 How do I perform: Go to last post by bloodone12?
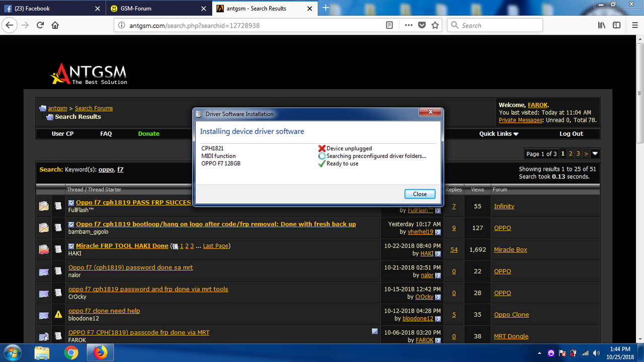click(x=438, y=319)
